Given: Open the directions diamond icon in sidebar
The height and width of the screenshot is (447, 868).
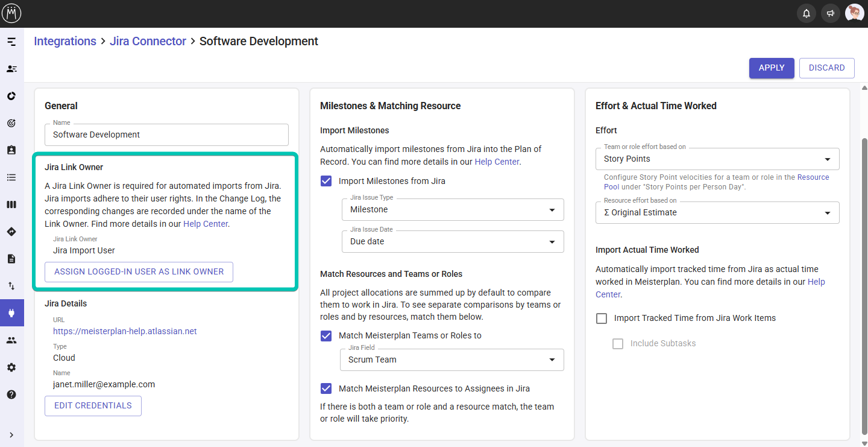Looking at the screenshot, I should coord(11,232).
